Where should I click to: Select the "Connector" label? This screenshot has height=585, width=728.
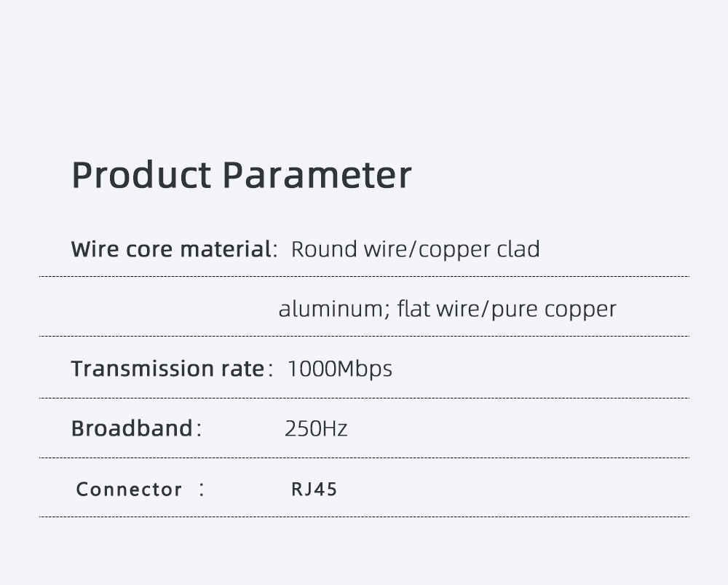pyautogui.click(x=129, y=489)
